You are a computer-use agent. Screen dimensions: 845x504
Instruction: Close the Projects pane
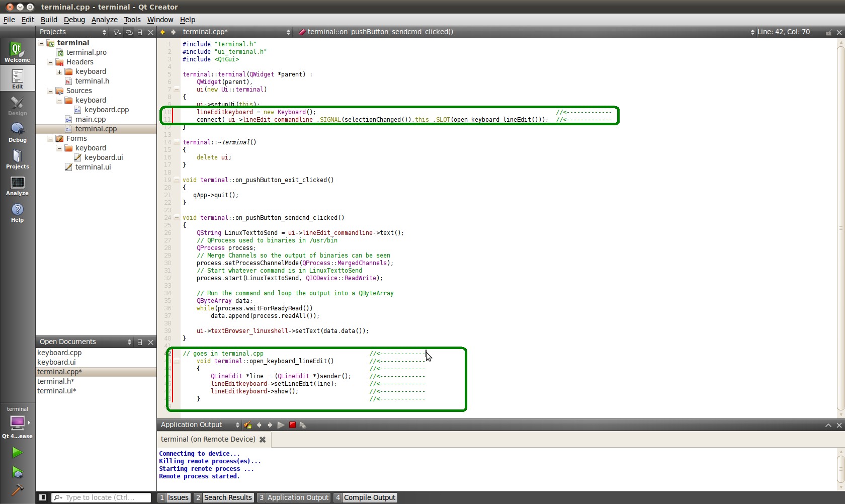click(150, 32)
